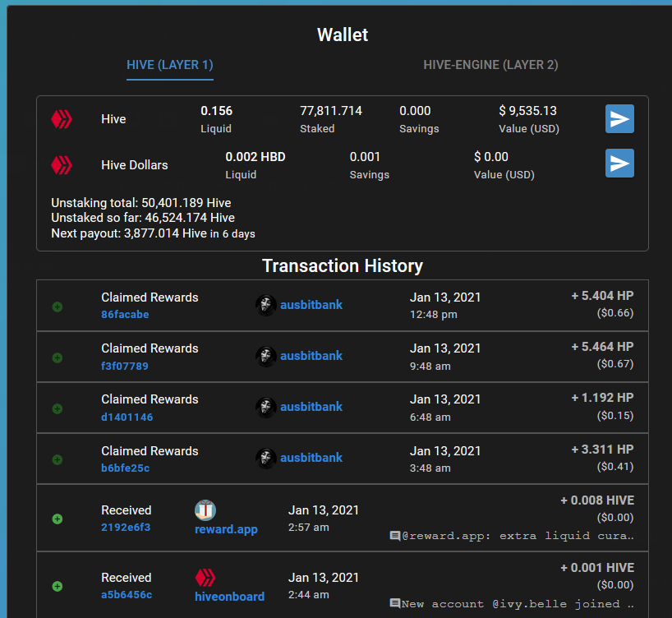
Task: Open ausbitbank profile in the 3:48 am row
Action: click(311, 458)
